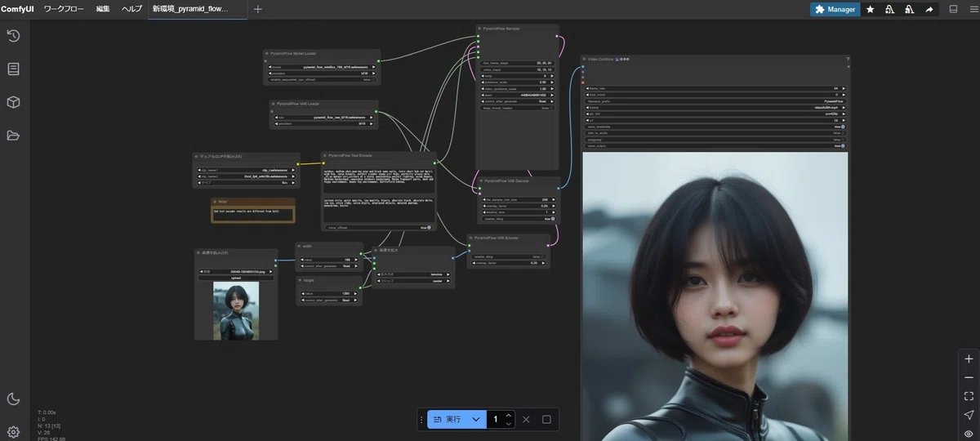Open clip_name2 dropdown in DualCLIP loader
Viewport: 980px width, 441px height.
(246, 176)
